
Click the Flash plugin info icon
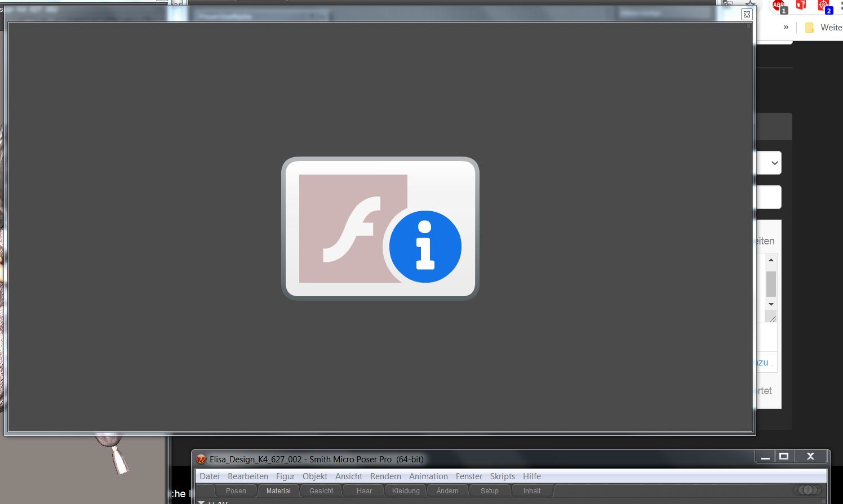380,229
